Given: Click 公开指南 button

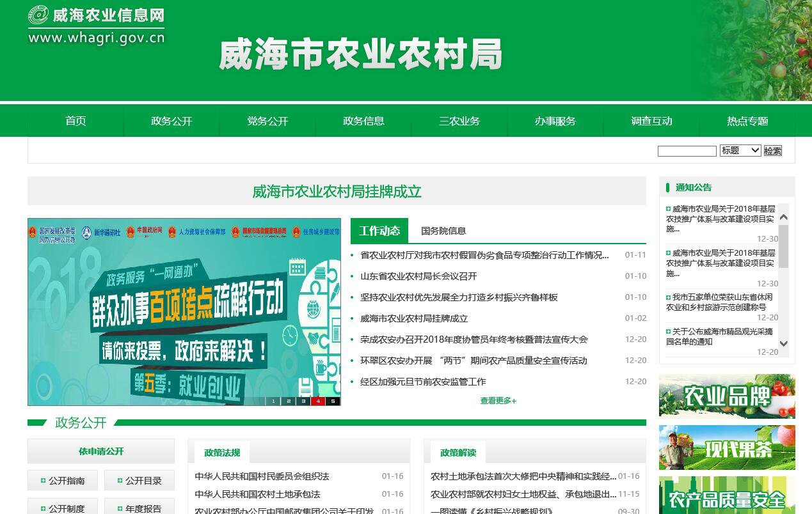Looking at the screenshot, I should pos(62,481).
